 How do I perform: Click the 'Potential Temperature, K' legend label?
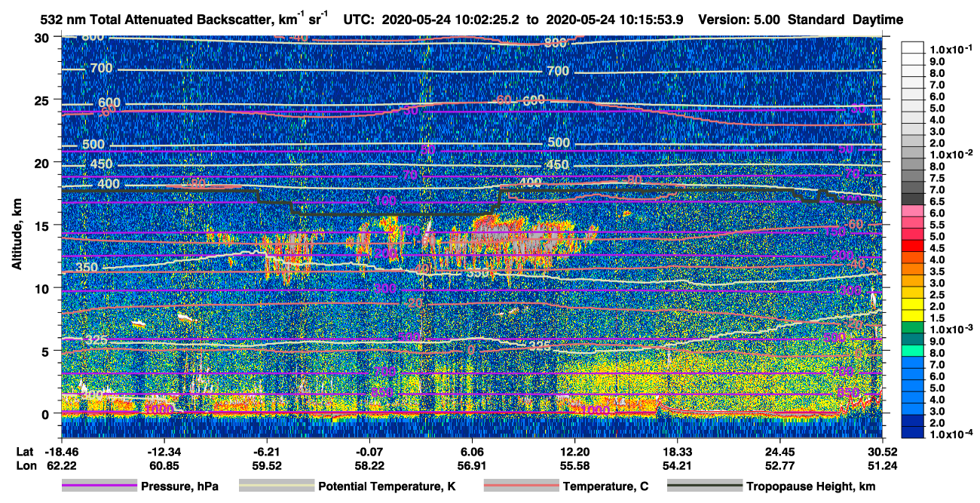(x=387, y=487)
